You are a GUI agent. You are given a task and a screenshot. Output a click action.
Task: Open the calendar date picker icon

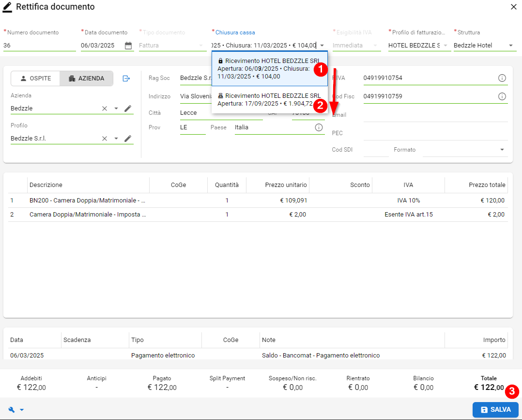click(128, 46)
